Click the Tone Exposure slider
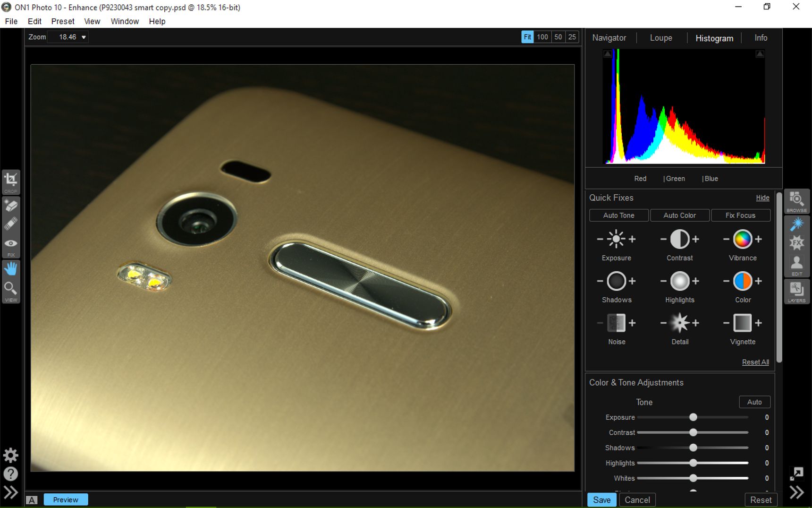The height and width of the screenshot is (508, 812). (693, 417)
